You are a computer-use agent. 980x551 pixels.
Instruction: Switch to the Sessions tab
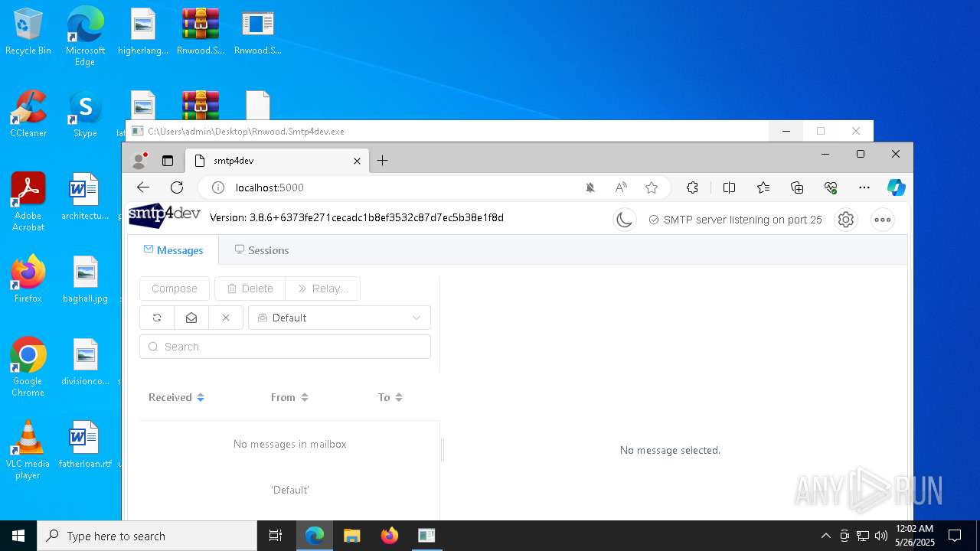(261, 250)
